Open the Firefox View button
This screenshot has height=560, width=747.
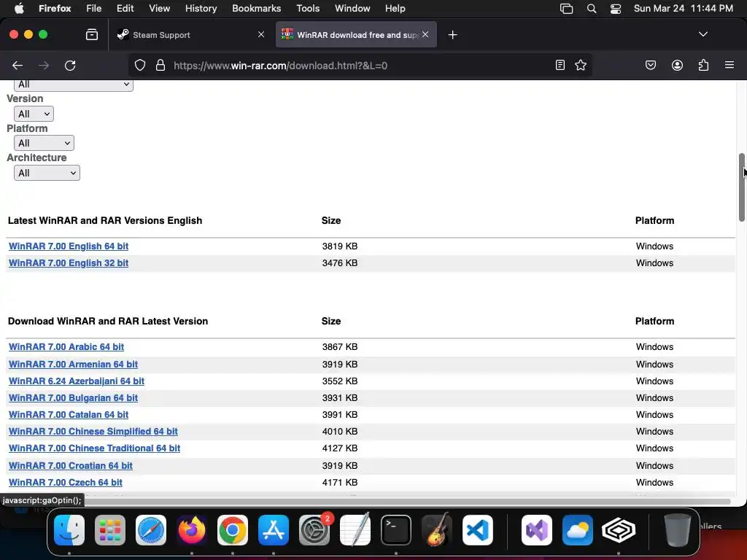point(92,35)
